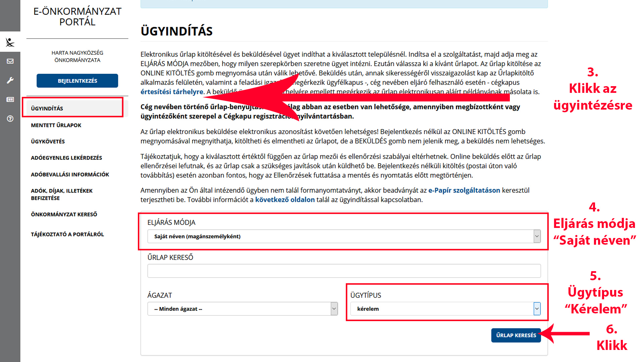Screen dimensions: 644x362
Task: Click the BEJELENTKEZÉS login button
Action: [77, 81]
